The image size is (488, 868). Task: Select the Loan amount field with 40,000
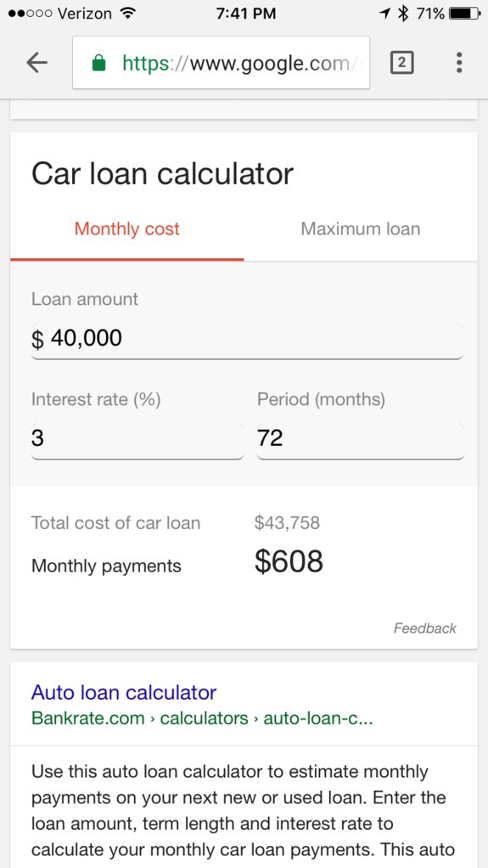[x=247, y=339]
